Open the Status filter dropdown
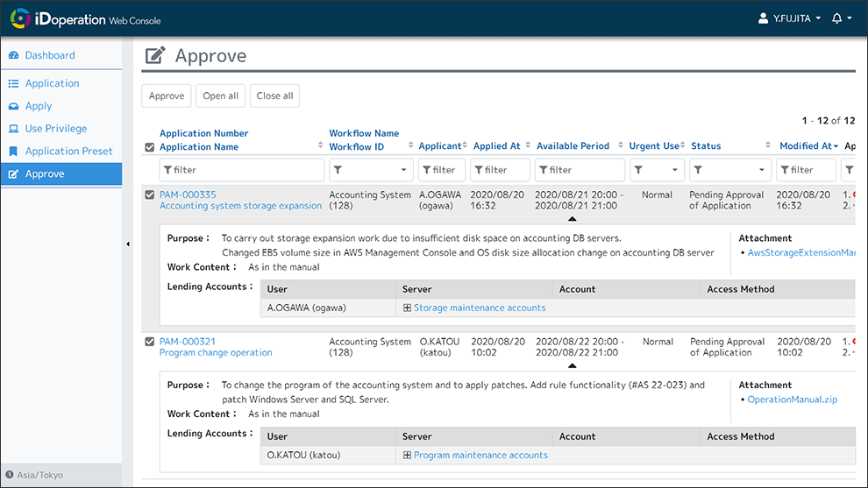Viewport: 868px width, 488px height. click(x=729, y=170)
